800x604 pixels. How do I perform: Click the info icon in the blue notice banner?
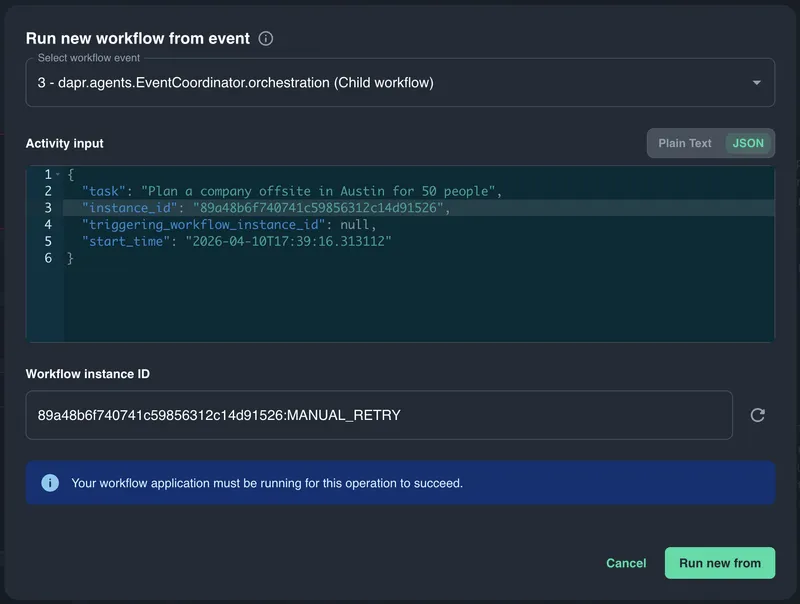[x=50, y=483]
